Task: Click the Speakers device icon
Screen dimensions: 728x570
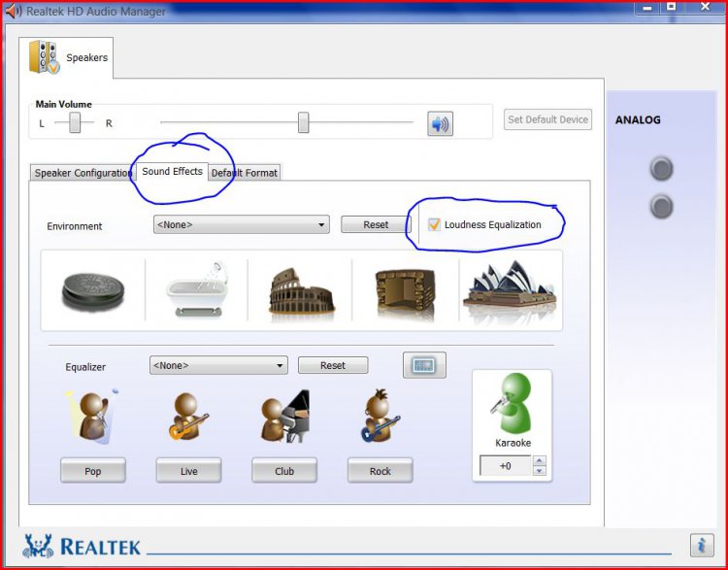Action: 44,57
